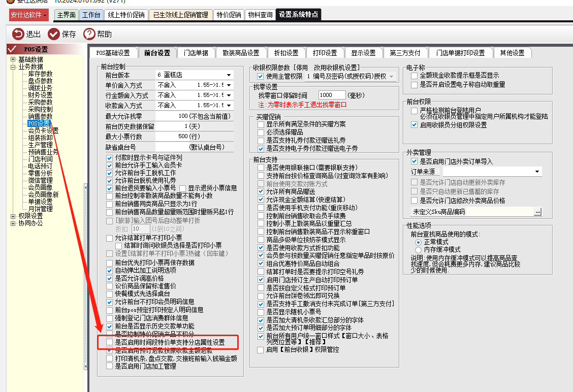Collapse 业务数据 tree node
573x392 pixels.
coord(13,67)
